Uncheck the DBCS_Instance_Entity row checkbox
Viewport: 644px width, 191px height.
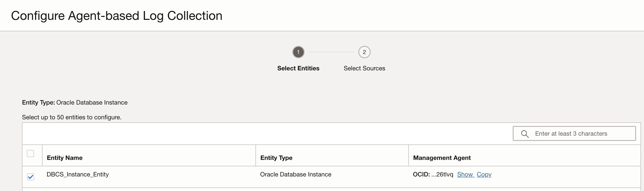click(30, 177)
